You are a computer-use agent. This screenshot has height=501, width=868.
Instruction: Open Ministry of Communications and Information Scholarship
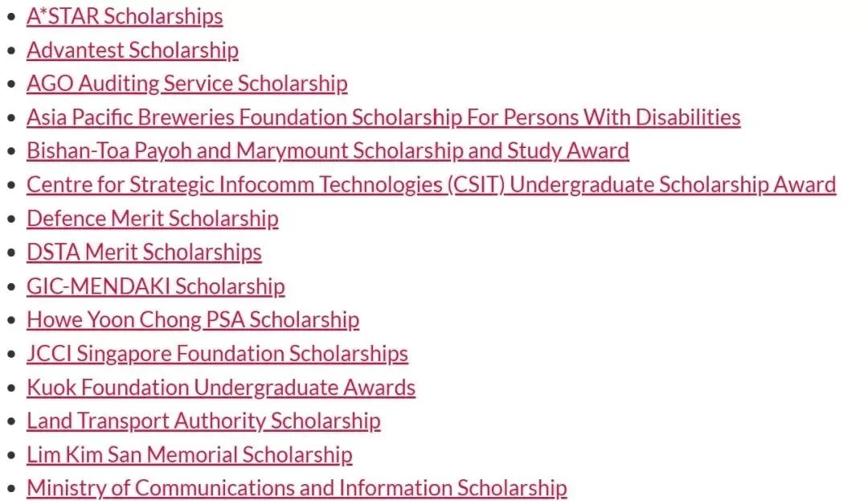[x=297, y=488]
